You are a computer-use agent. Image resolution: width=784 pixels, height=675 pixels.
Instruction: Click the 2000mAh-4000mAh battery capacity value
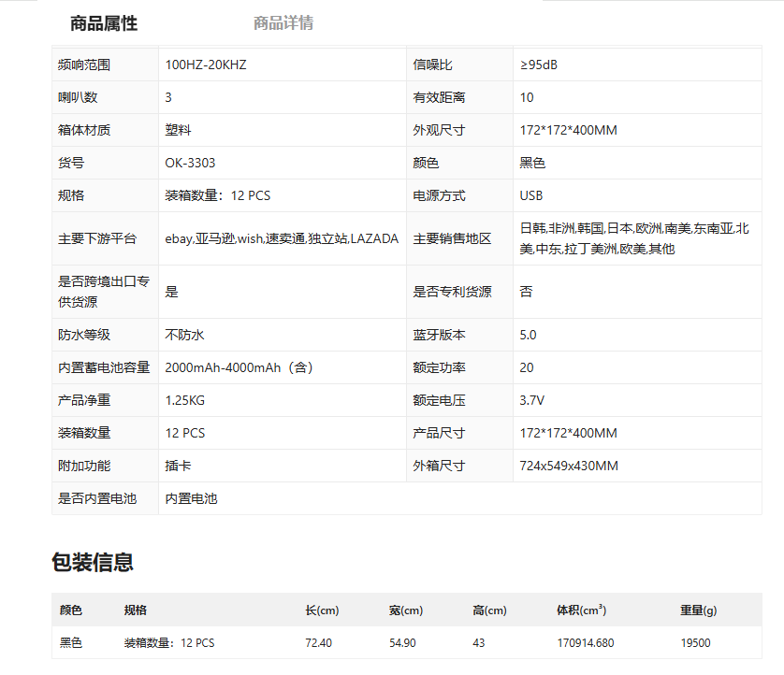(239, 367)
